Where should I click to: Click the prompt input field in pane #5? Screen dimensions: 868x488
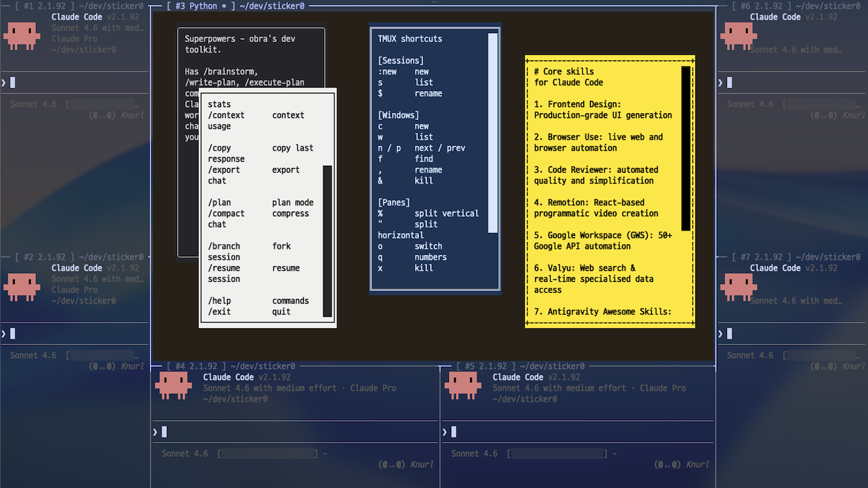pyautogui.click(x=542, y=431)
